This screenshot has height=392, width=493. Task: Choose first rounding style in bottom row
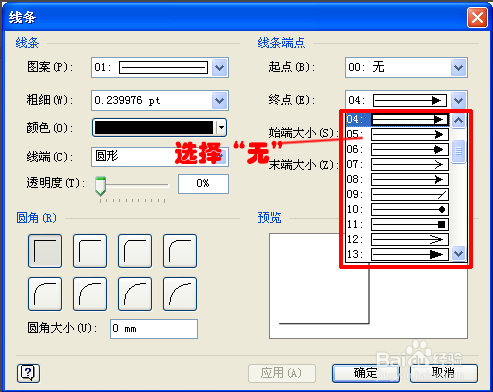45,294
